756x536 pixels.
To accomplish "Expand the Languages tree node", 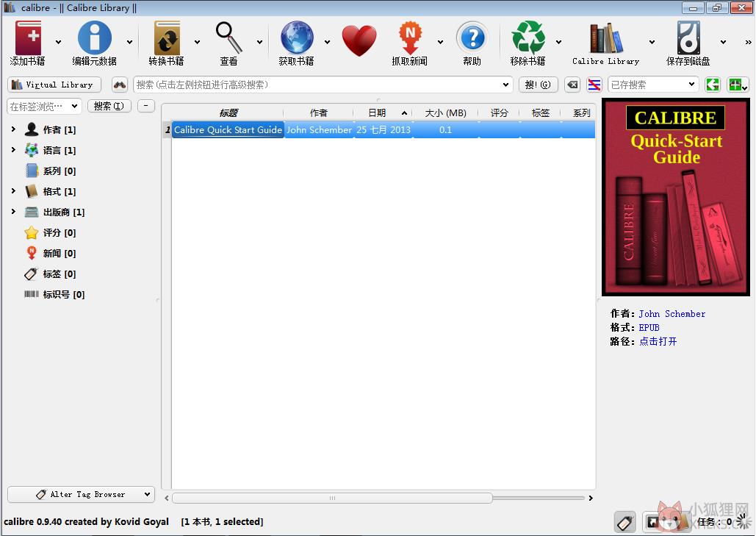I will (13, 150).
